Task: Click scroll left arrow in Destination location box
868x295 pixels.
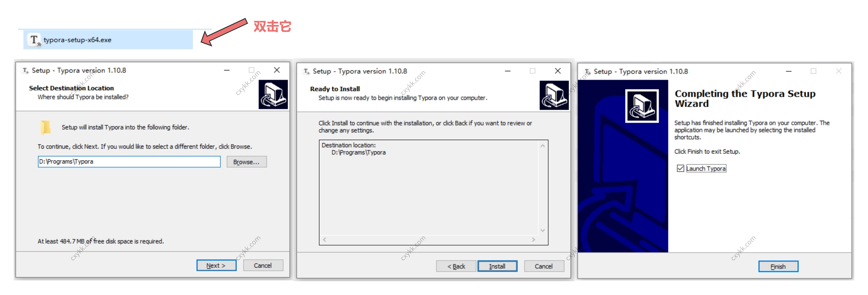Action: (x=324, y=240)
